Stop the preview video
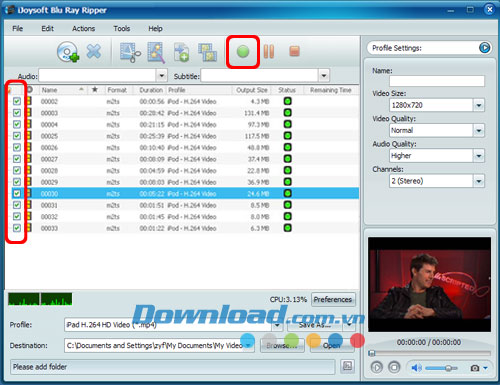Screen dimensions: 500x385 (x=394, y=368)
